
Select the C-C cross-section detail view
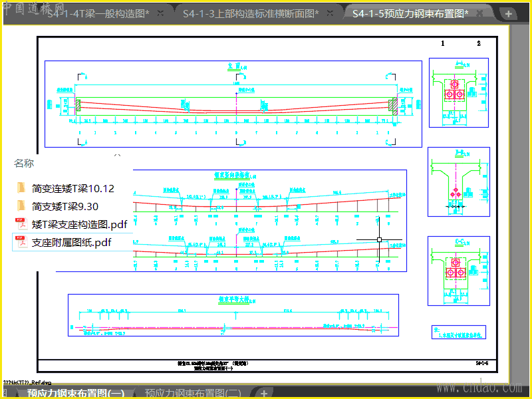[459, 271]
